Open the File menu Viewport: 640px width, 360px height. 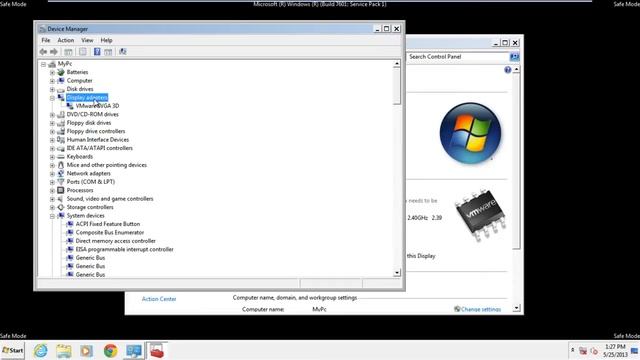(x=46, y=40)
